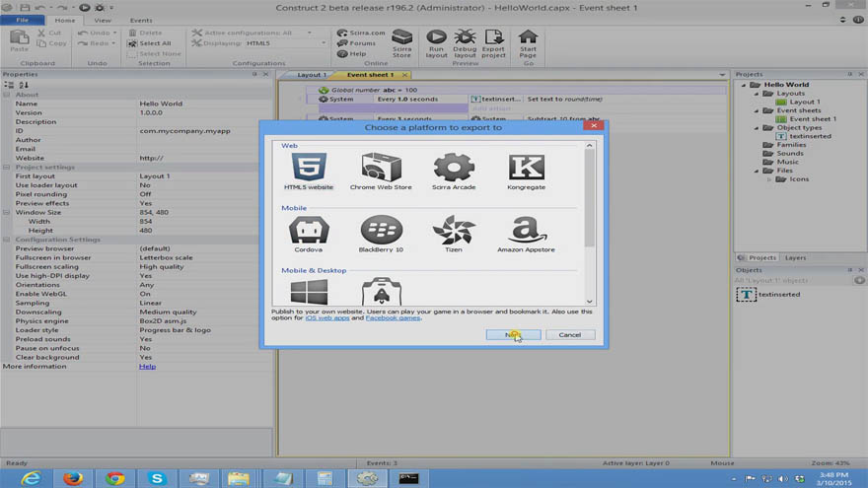This screenshot has height=488, width=868.
Task: Open the Redo dropdown arrow
Action: (x=113, y=43)
